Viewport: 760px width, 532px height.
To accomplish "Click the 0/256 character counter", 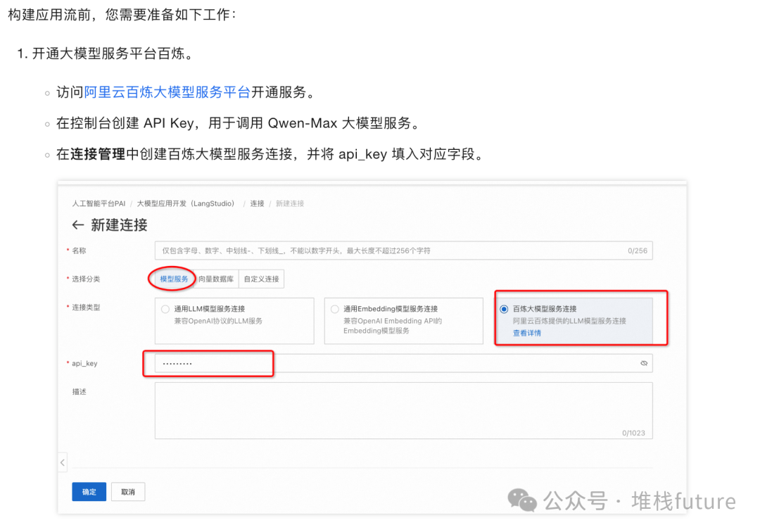I will 638,251.
